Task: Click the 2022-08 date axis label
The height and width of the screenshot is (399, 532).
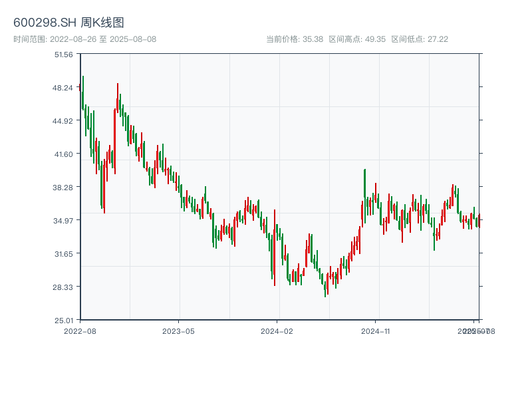Action: point(80,331)
